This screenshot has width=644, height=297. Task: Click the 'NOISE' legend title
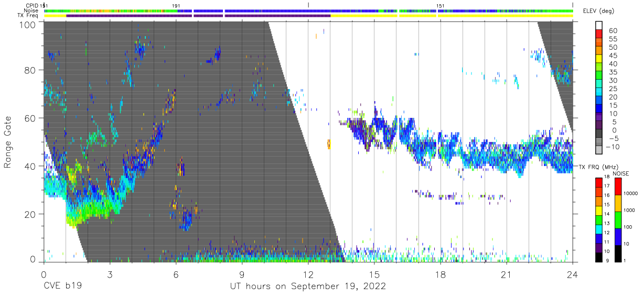pos(620,173)
